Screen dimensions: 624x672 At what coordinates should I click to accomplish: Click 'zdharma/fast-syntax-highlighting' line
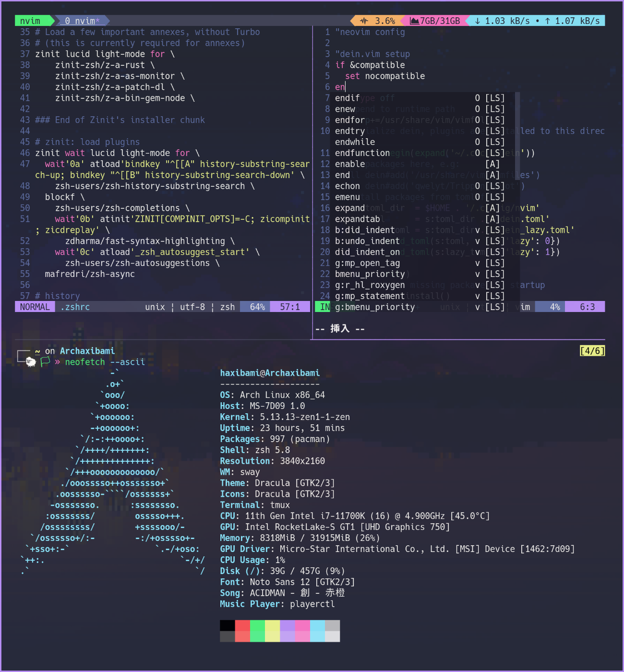150,241
